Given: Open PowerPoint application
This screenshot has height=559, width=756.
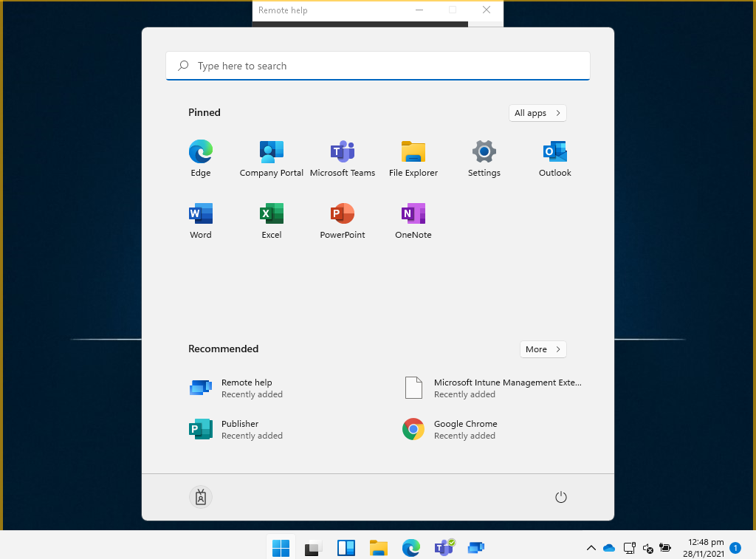Looking at the screenshot, I should [x=343, y=221].
